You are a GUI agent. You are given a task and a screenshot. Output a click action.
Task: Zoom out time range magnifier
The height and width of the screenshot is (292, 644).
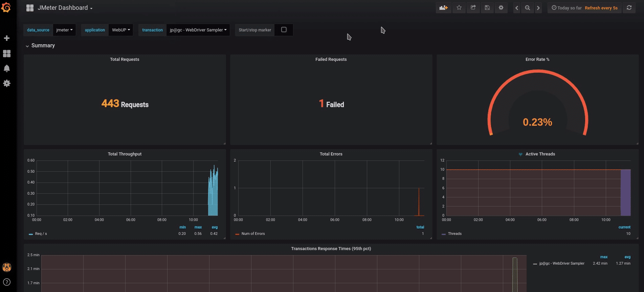pos(527,8)
